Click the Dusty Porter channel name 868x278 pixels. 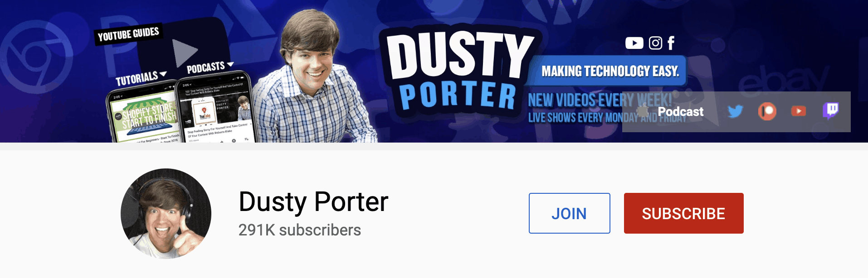point(313,201)
